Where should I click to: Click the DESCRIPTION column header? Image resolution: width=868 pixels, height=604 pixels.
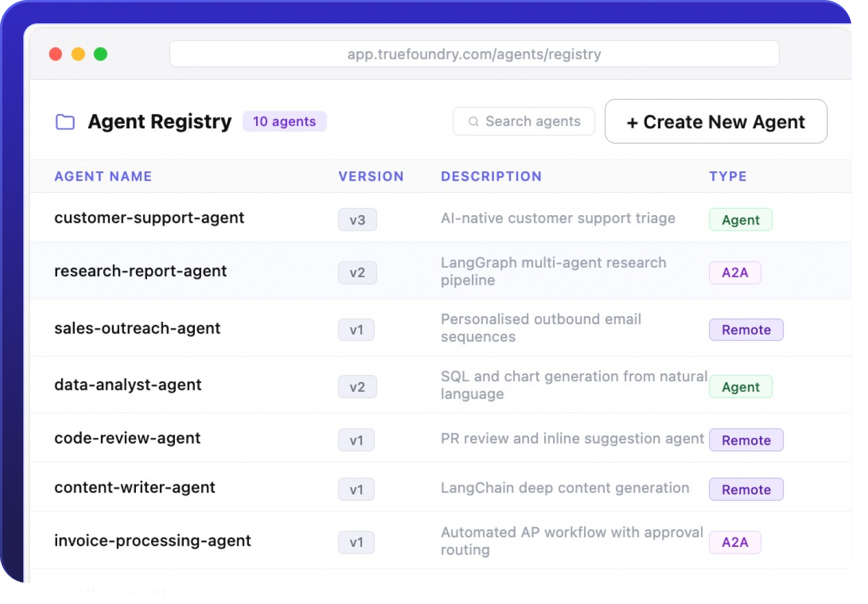pyautogui.click(x=491, y=176)
